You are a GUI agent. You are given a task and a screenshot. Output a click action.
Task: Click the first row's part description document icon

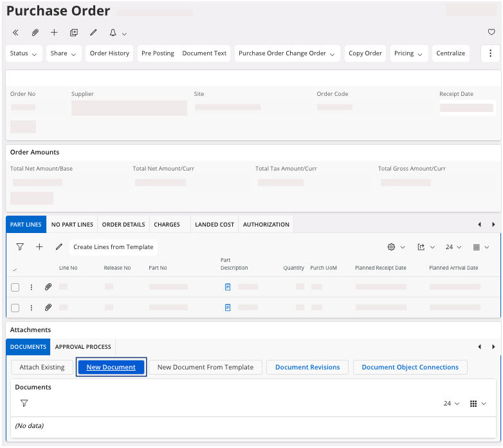228,287
